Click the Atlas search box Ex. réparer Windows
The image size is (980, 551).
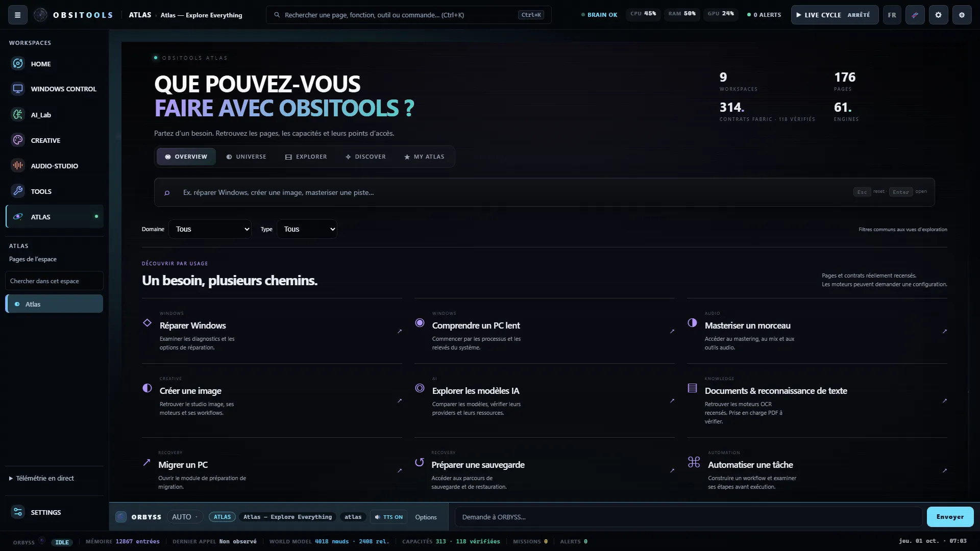coord(544,192)
